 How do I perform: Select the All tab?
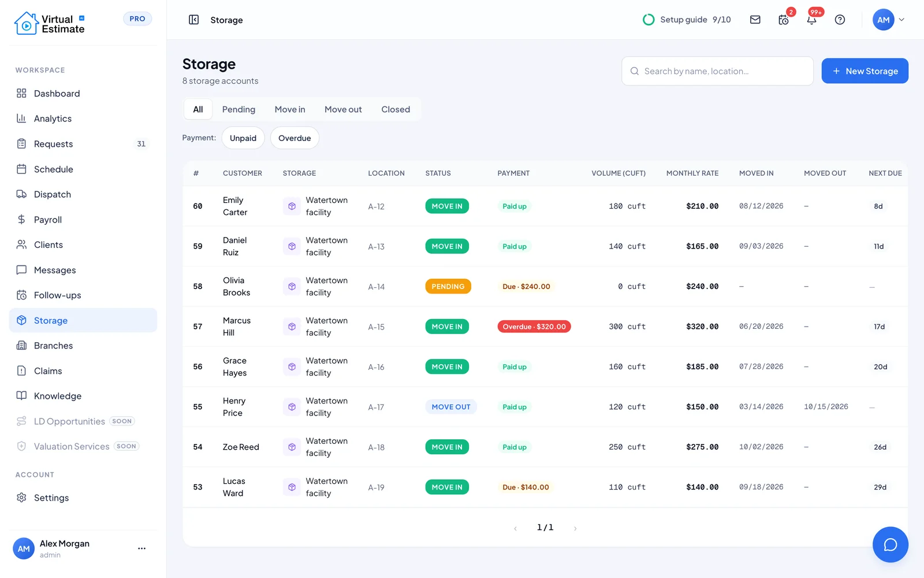tap(198, 109)
